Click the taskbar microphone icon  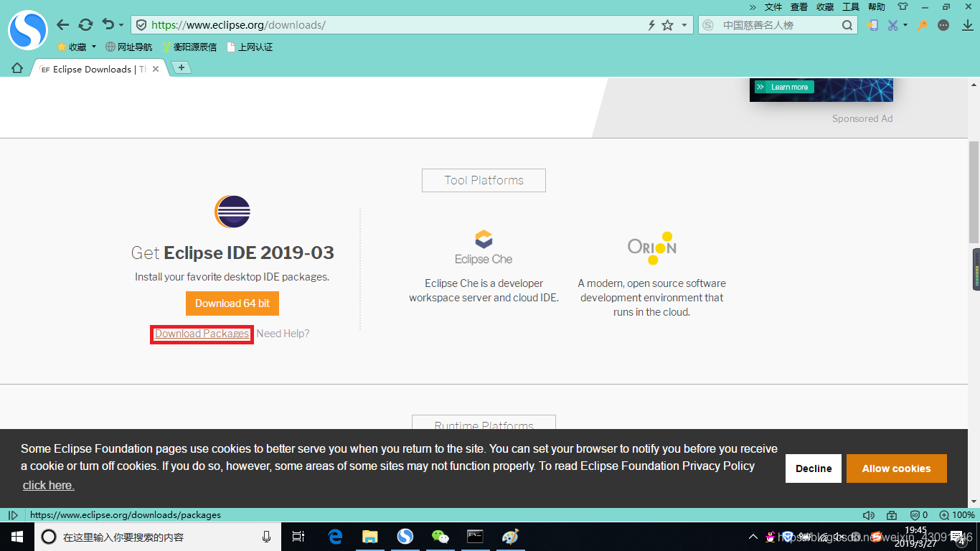267,537
